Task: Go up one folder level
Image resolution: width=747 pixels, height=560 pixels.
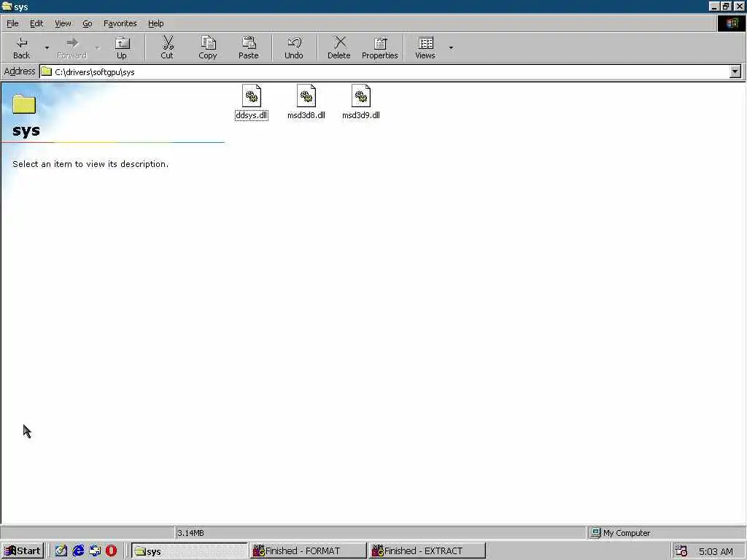Action: tap(122, 47)
